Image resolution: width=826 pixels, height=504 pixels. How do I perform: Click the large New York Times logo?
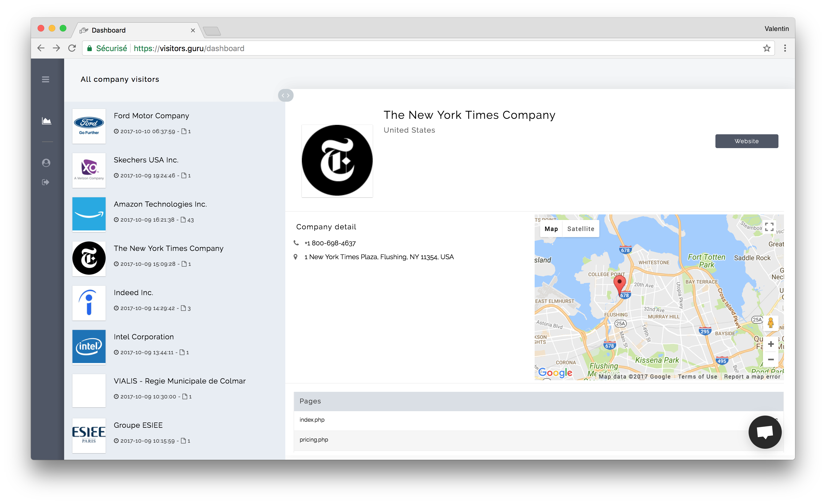tap(337, 161)
